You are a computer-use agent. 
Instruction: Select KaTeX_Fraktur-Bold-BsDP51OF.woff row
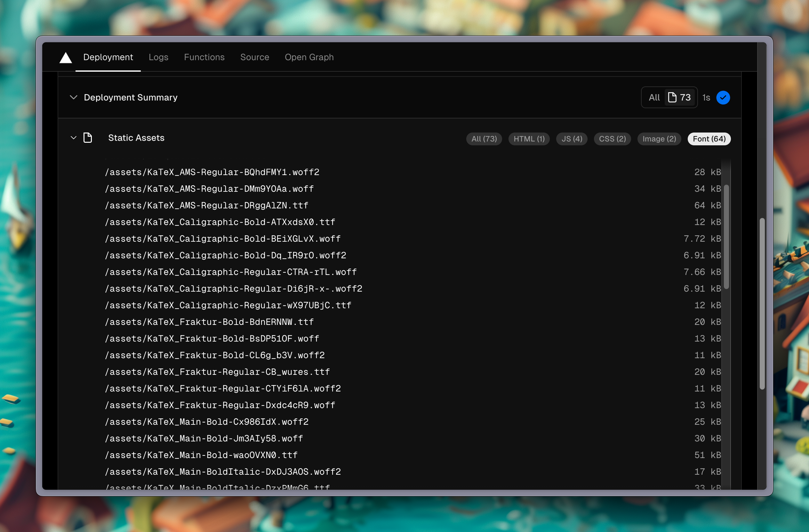pos(413,339)
